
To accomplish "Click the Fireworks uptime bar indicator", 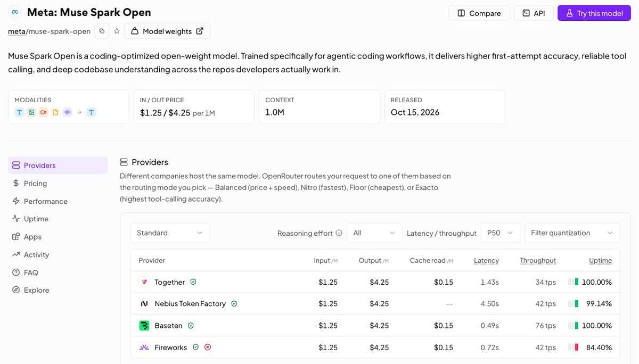I will tap(573, 347).
